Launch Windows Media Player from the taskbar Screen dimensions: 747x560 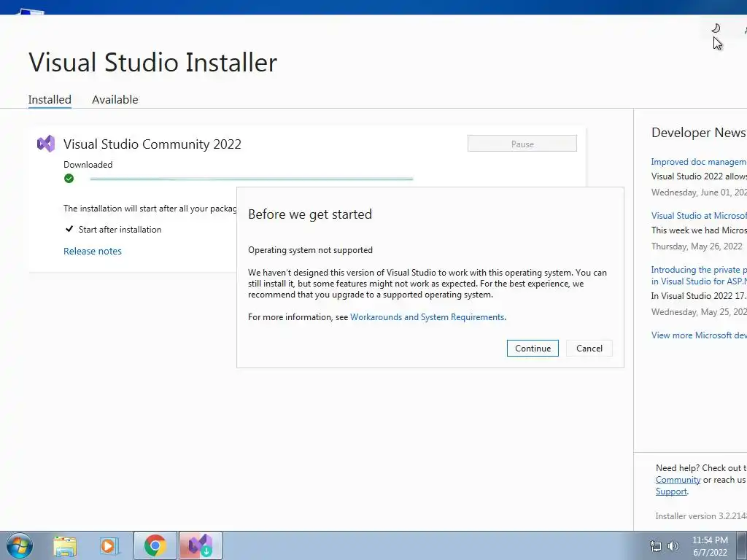109,546
